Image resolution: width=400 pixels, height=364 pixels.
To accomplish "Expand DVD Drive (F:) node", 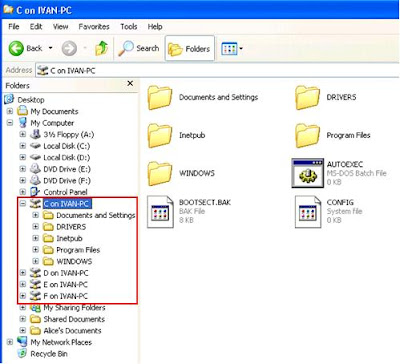I will (x=23, y=180).
